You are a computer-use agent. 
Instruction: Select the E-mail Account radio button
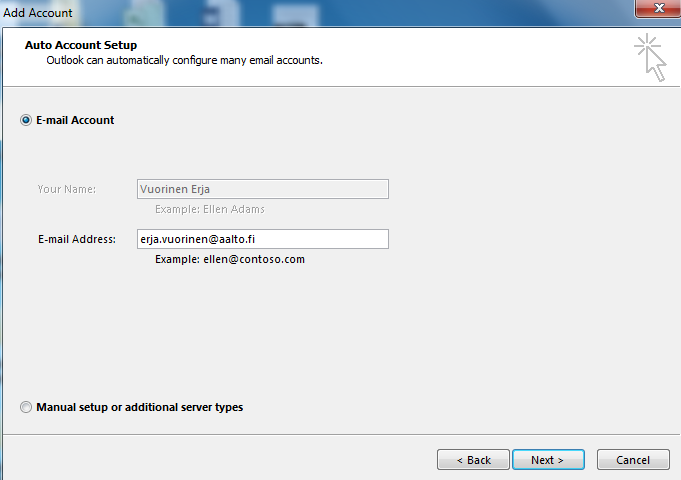pos(26,120)
